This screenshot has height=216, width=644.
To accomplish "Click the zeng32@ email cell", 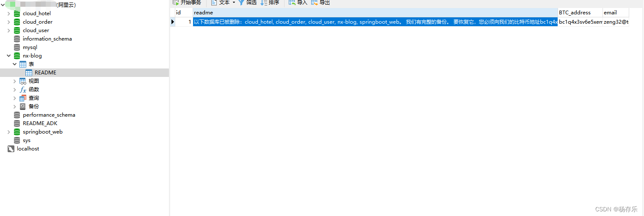I will (x=616, y=22).
